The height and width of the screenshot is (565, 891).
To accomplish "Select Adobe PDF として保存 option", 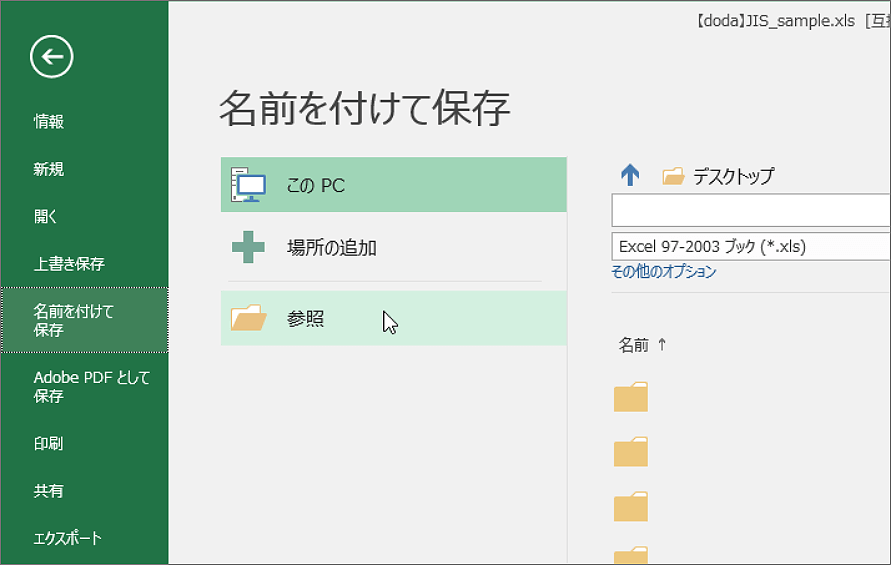I will tap(91, 387).
